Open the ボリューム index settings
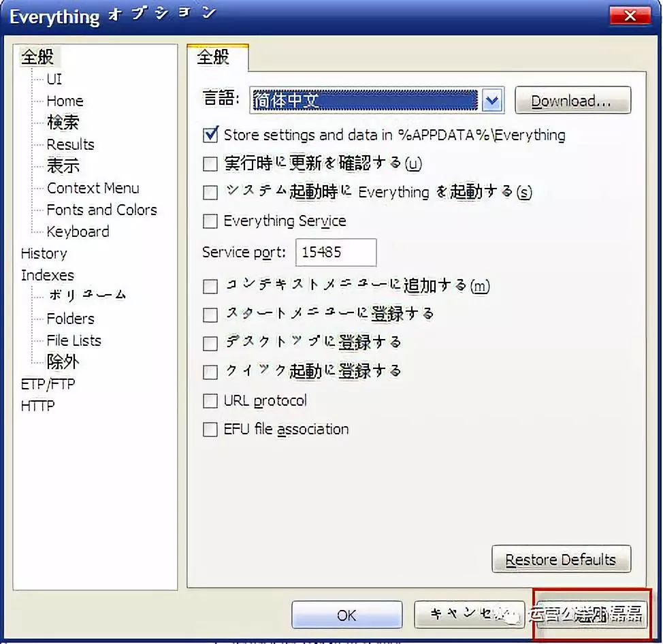Screen dimensions: 663x644 (x=86, y=295)
